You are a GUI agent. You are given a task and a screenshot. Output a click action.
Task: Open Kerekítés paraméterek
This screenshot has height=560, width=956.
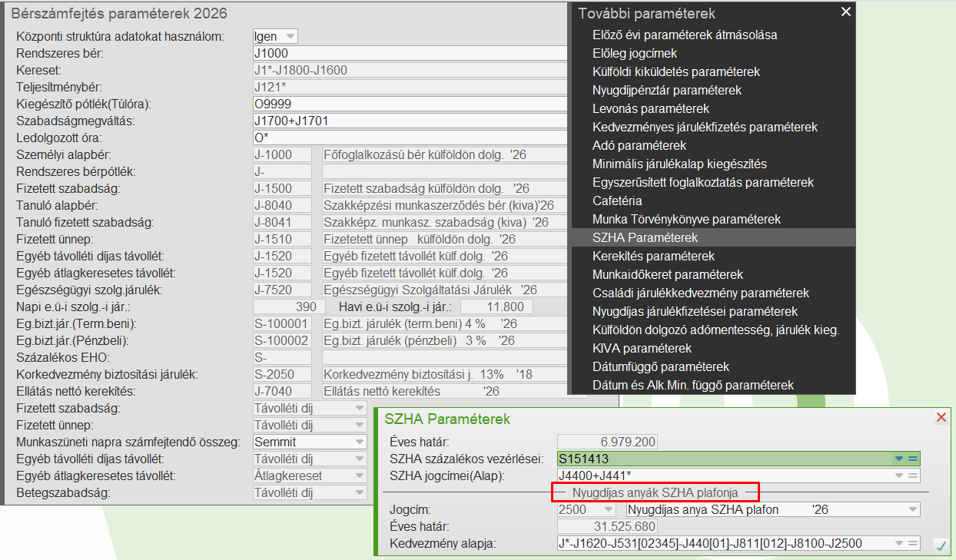pos(653,256)
